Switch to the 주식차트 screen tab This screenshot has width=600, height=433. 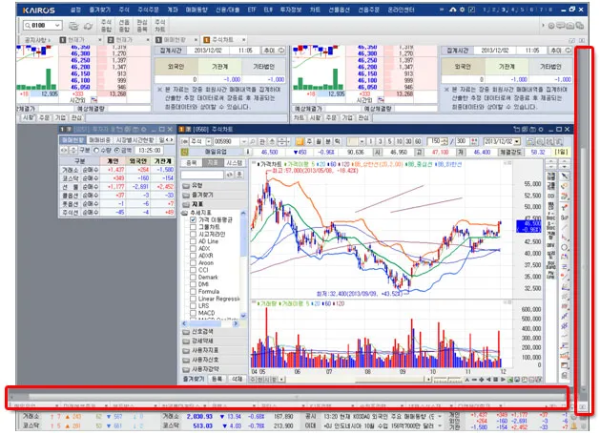point(223,40)
